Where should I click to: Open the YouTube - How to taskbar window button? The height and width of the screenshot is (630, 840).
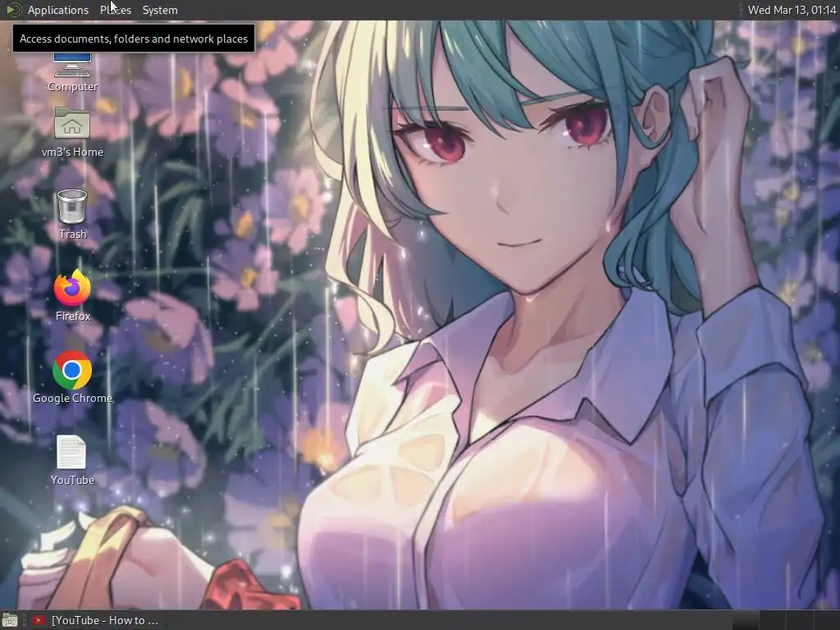[95, 620]
